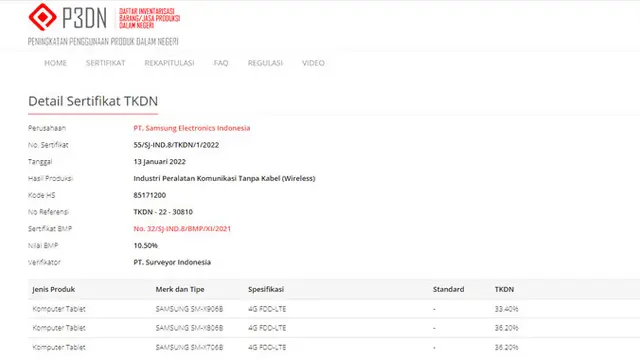Click the Spesifikasi column header

coord(266,289)
